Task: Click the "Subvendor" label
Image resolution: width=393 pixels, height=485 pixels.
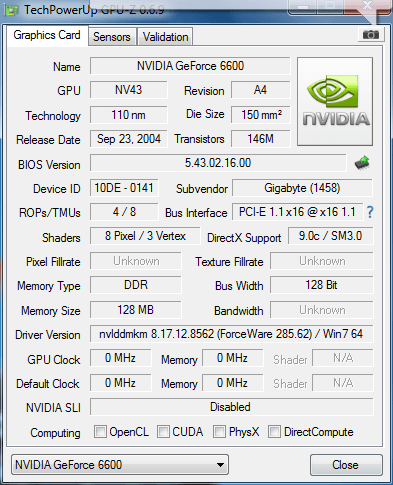Action: [x=202, y=189]
